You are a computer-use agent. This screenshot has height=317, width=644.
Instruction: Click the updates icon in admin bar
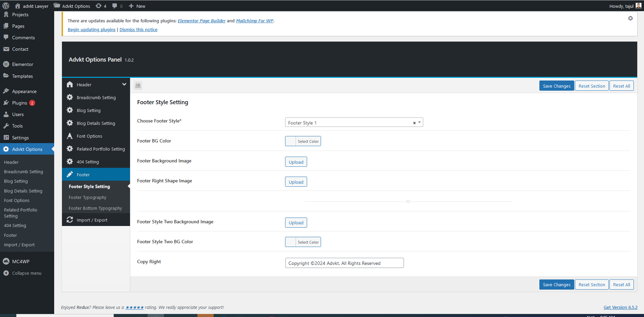tap(101, 6)
